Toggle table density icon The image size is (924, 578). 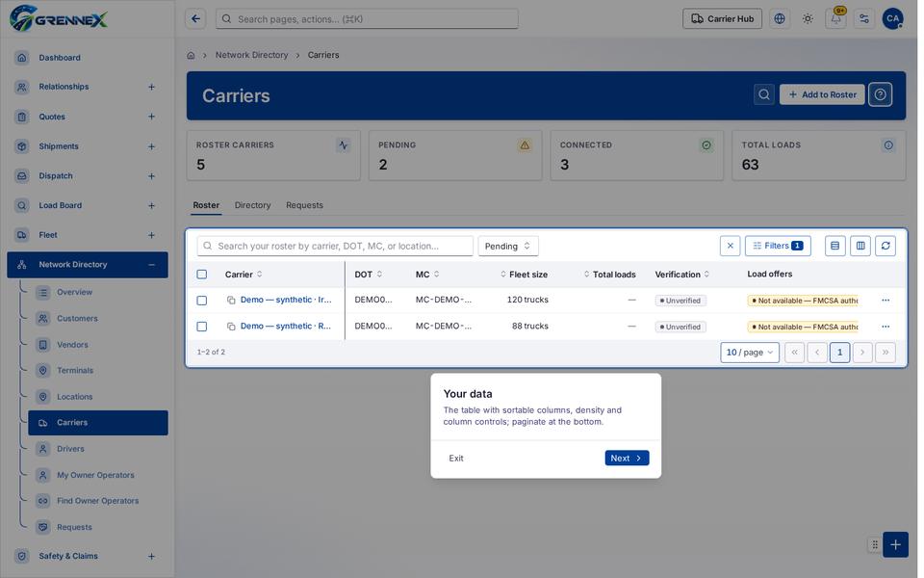(x=835, y=246)
